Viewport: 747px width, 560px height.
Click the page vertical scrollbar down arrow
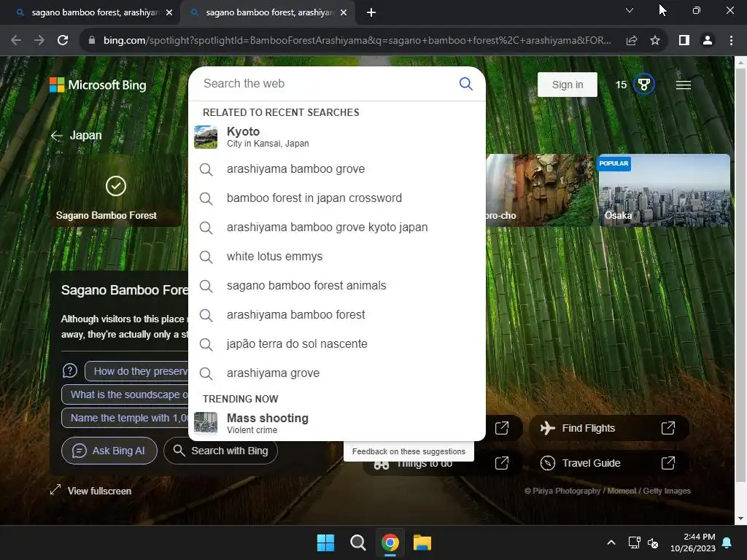[x=740, y=518]
